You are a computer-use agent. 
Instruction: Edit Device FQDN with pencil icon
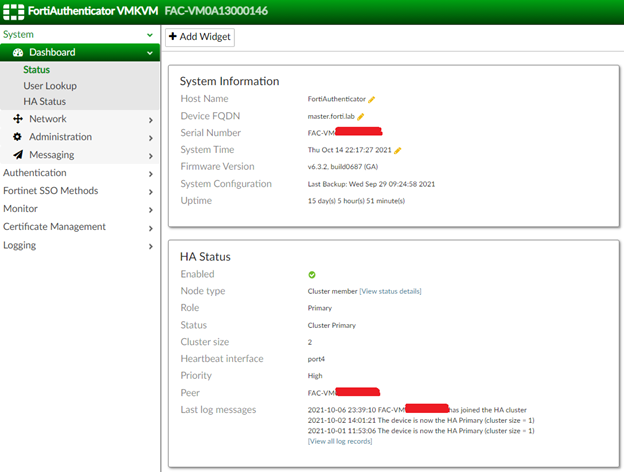click(360, 117)
